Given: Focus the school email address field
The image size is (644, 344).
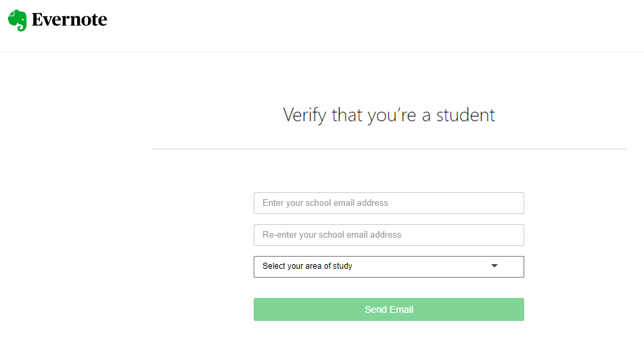Looking at the screenshot, I should pos(388,203).
